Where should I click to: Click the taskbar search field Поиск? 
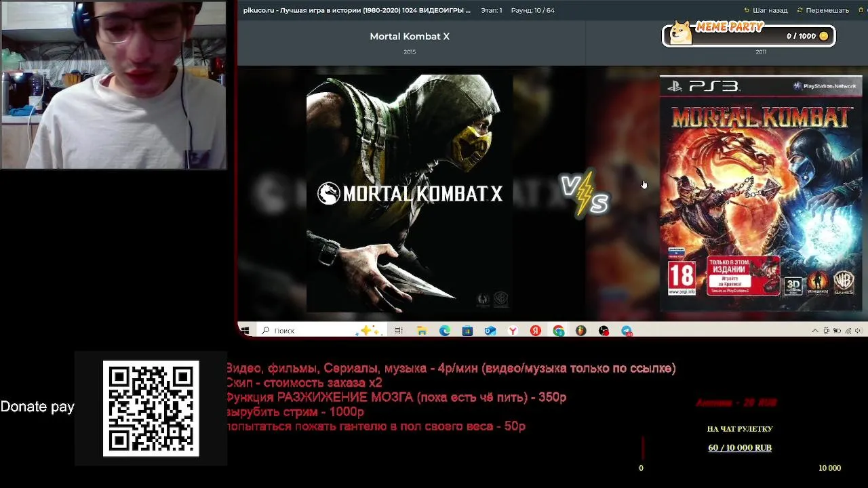click(321, 331)
